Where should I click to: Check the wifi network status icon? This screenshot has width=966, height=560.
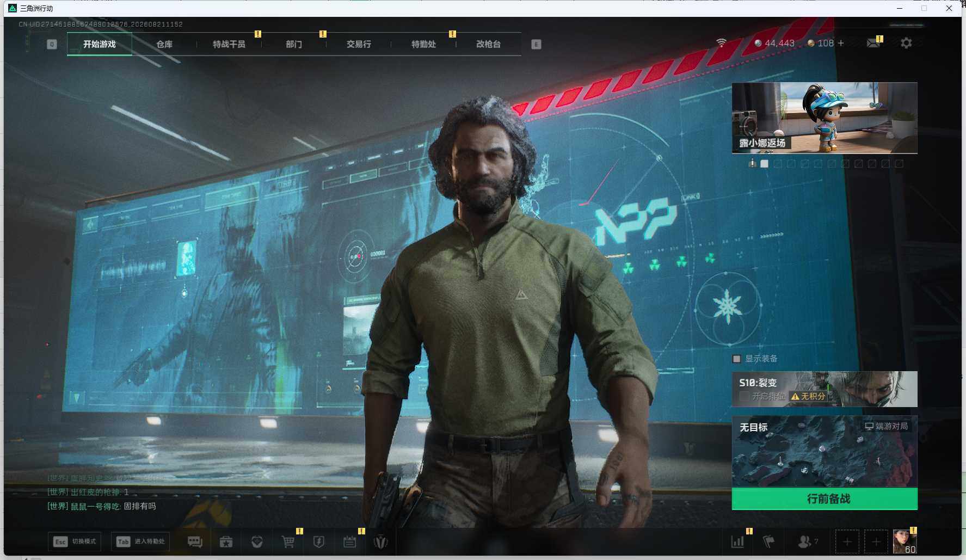[722, 42]
